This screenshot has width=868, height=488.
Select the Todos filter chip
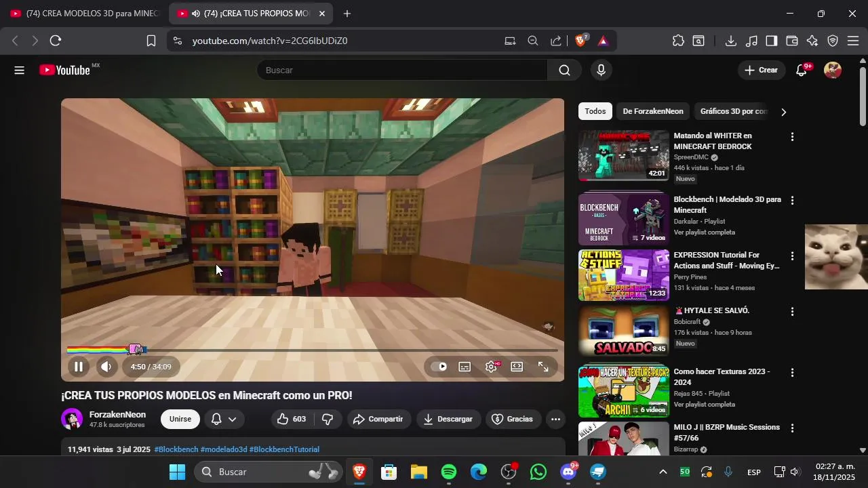(595, 111)
